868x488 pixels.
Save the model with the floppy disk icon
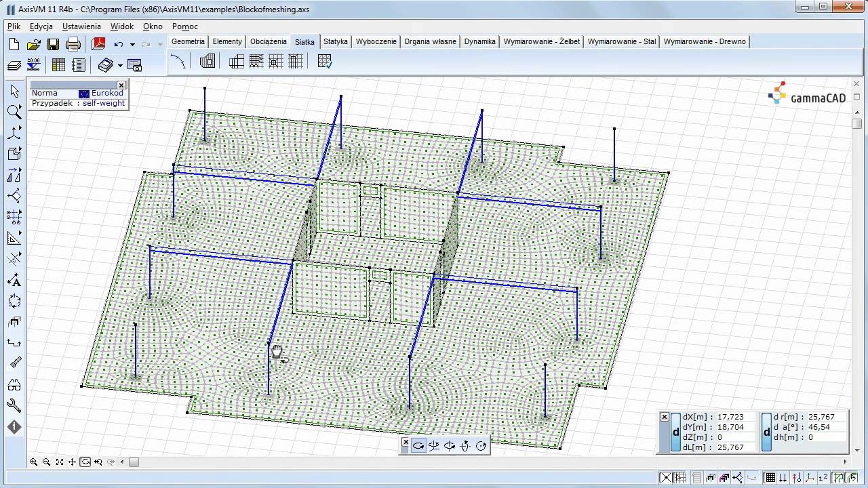pos(54,45)
